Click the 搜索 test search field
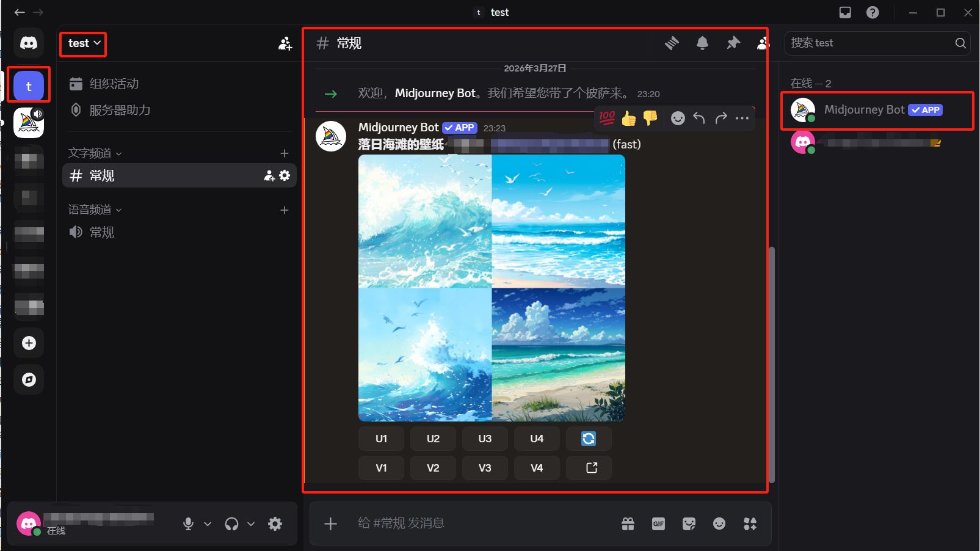Screen dimensions: 980x551 point(870,43)
